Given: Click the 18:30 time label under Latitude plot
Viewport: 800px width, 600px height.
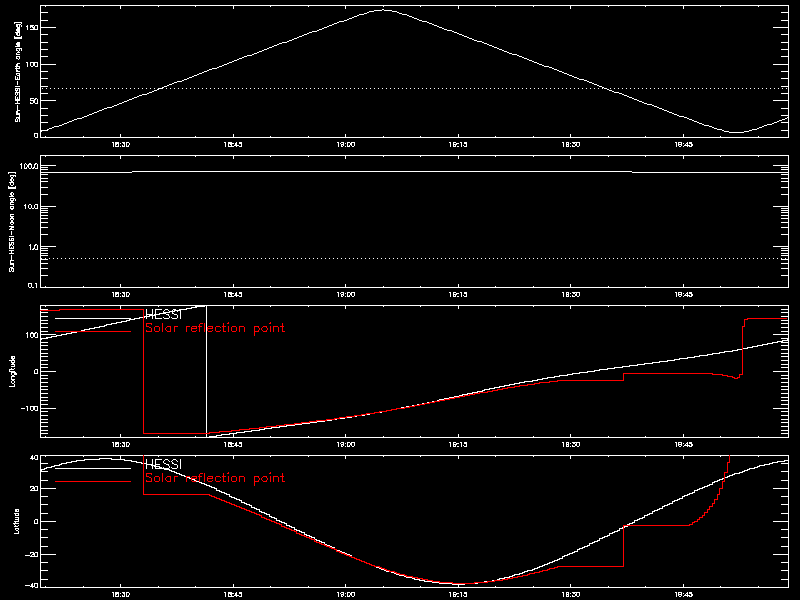Looking at the screenshot, I should coord(120,594).
